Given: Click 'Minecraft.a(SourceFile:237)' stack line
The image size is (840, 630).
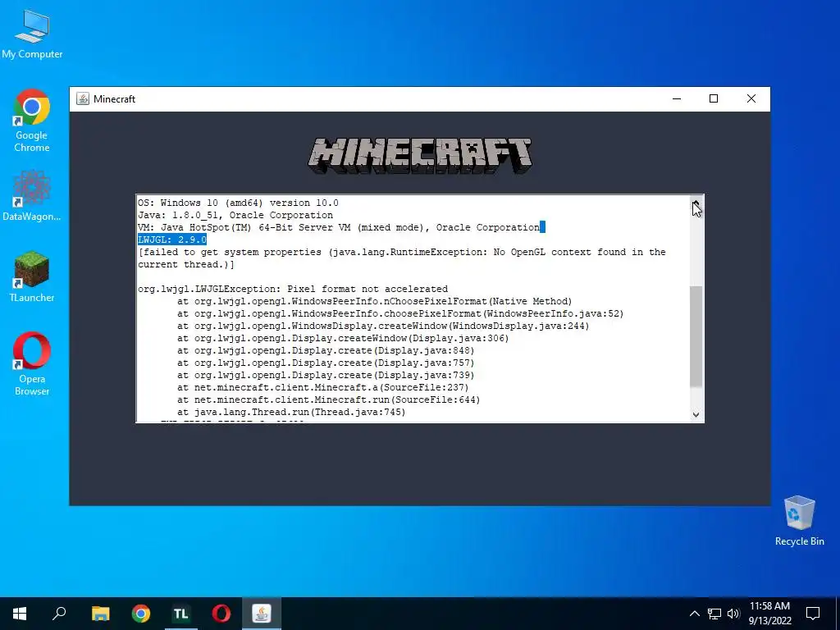Looking at the screenshot, I should tap(323, 388).
